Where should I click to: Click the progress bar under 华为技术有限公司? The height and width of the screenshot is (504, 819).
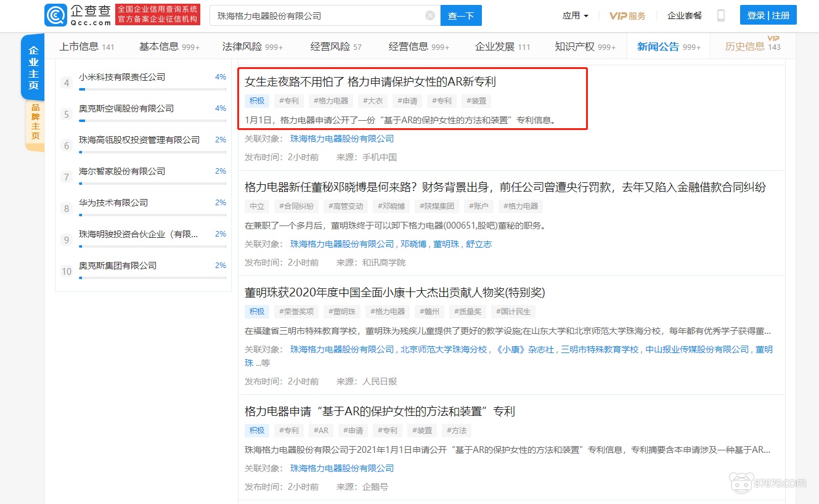point(152,215)
